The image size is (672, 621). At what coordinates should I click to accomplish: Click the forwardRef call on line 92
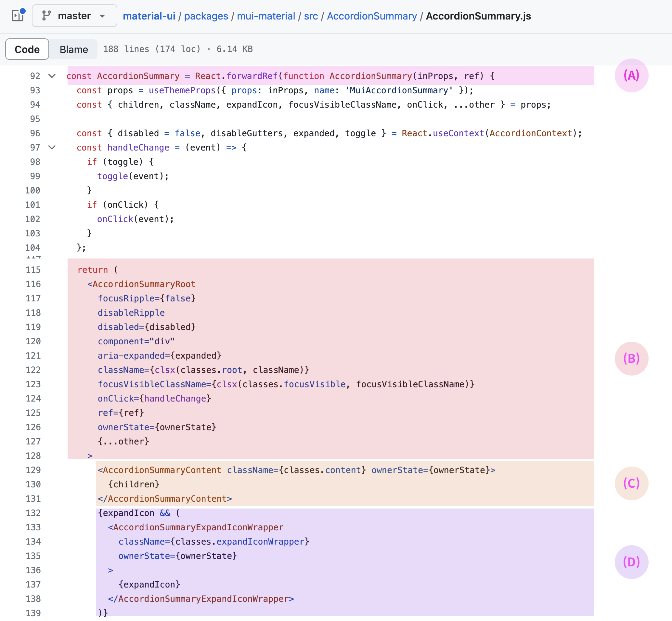pyautogui.click(x=252, y=76)
